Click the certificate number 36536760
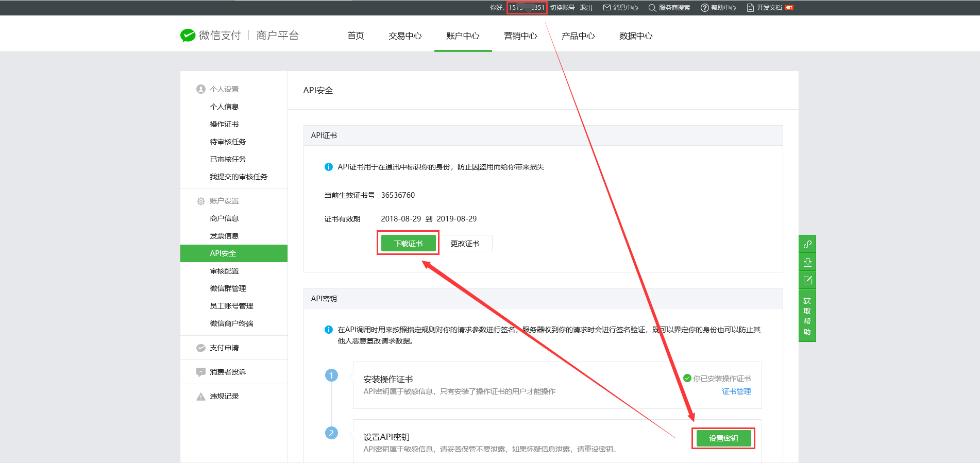 (398, 195)
